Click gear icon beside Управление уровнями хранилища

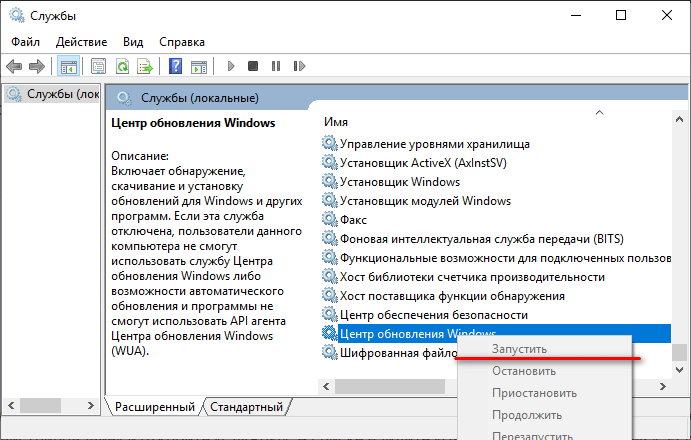coord(329,143)
